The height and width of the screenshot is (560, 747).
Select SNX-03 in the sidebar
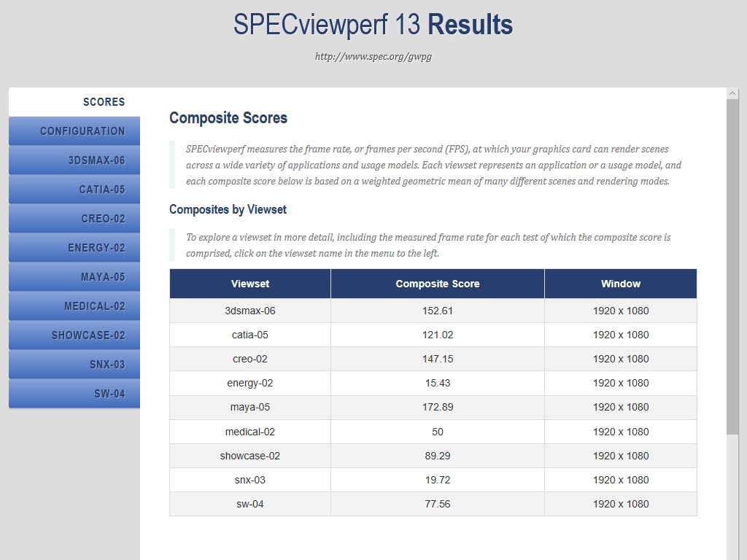pos(74,365)
